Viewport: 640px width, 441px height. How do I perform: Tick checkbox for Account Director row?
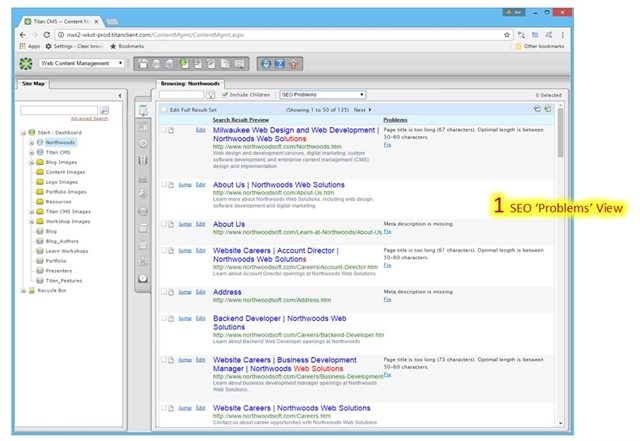click(164, 250)
